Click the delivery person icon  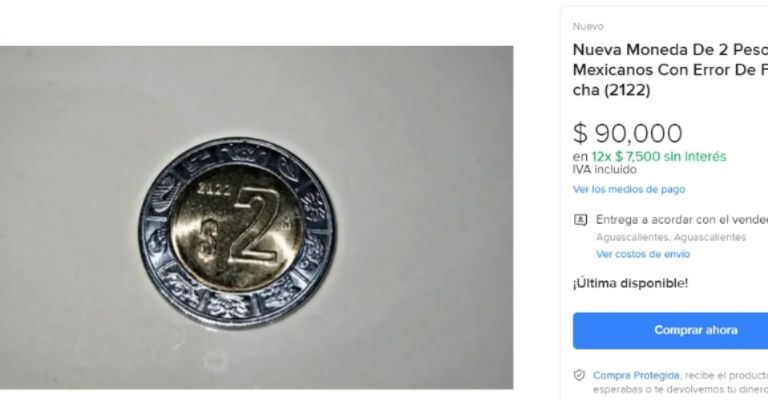[580, 220]
